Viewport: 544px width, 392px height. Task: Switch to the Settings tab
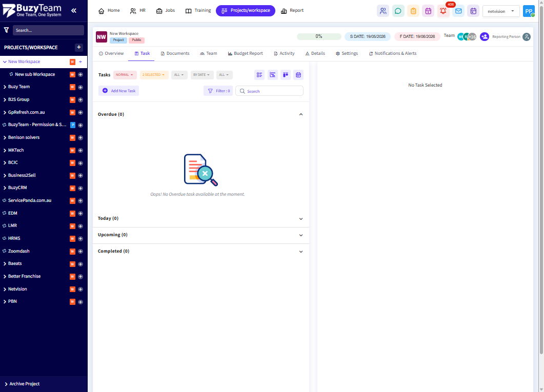[x=347, y=53]
